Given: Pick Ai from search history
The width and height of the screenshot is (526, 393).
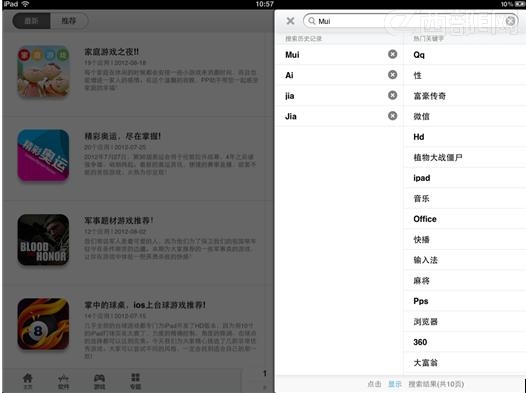Looking at the screenshot, I should (289, 75).
